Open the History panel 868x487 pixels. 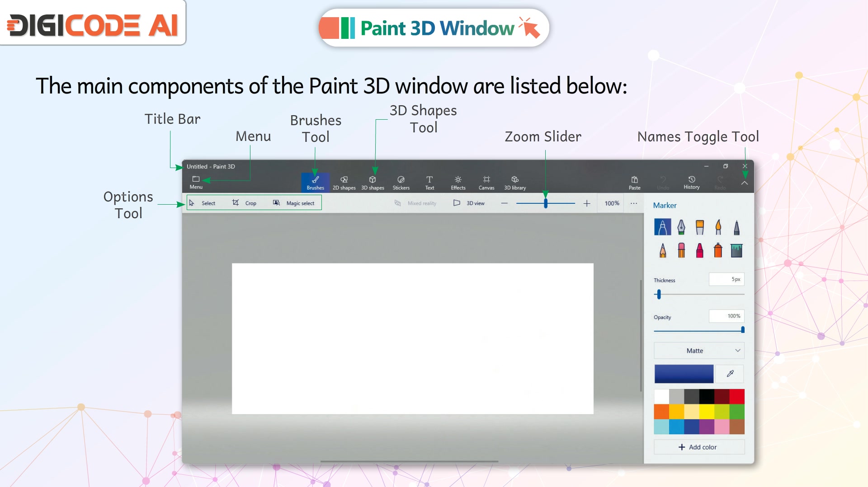(x=692, y=183)
